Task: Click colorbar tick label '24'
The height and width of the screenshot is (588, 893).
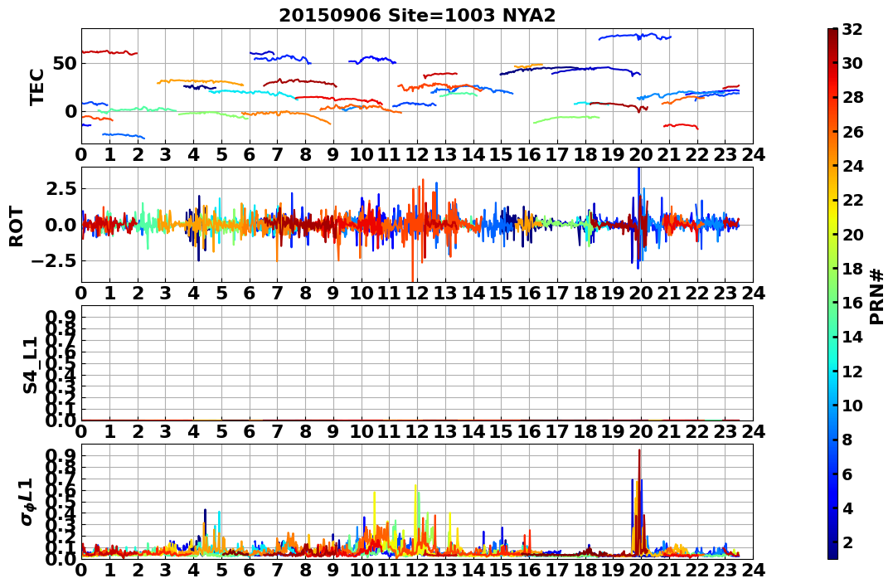Action: pos(852,166)
